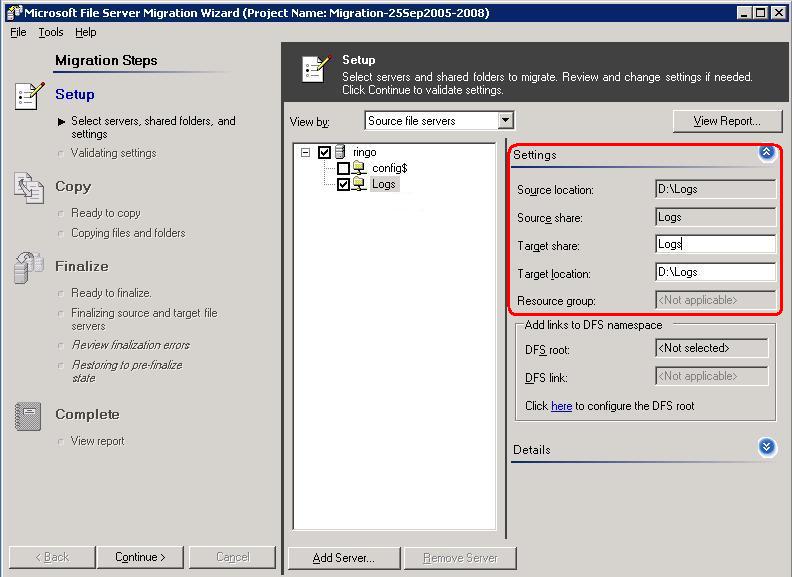The image size is (792, 577).
Task: Click 'Finalizing source and target file servers' step
Action: coord(144,319)
